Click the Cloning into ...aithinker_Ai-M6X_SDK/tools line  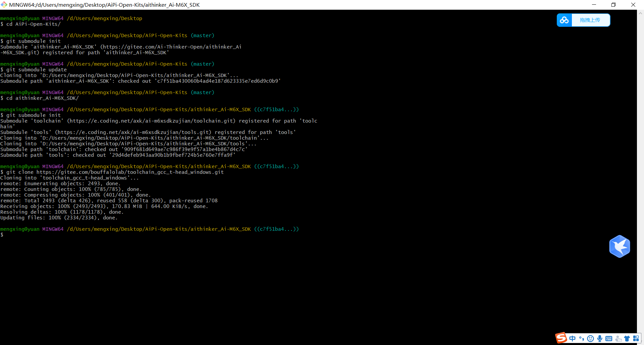coord(128,144)
